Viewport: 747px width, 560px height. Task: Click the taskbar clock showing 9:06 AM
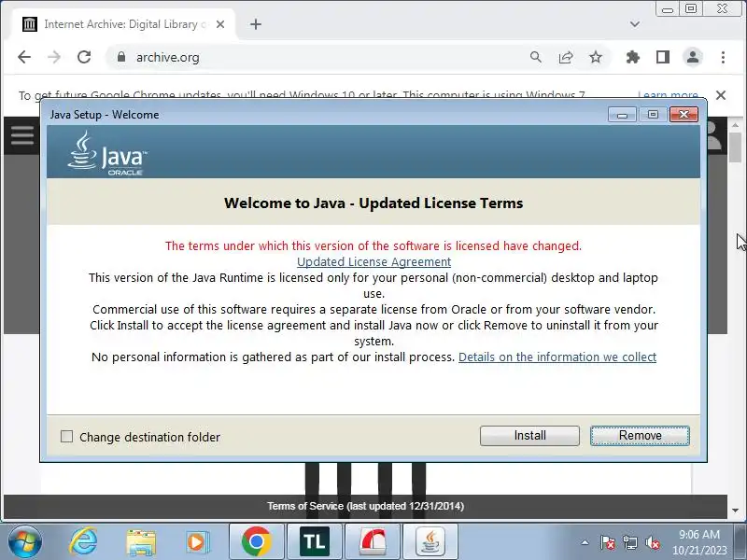[x=698, y=542]
